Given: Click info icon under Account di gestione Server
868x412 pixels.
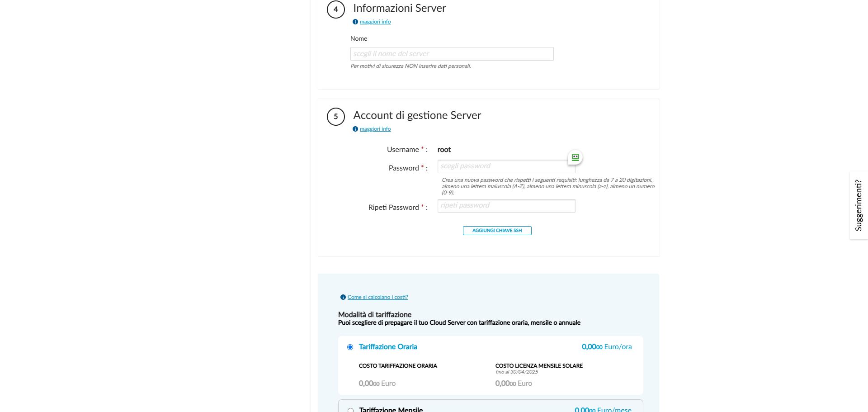Looking at the screenshot, I should coord(355,129).
